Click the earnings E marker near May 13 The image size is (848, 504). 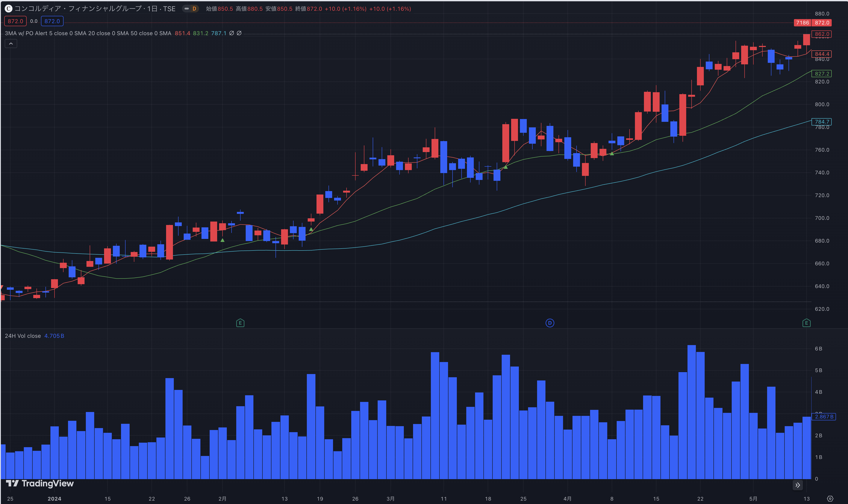806,323
